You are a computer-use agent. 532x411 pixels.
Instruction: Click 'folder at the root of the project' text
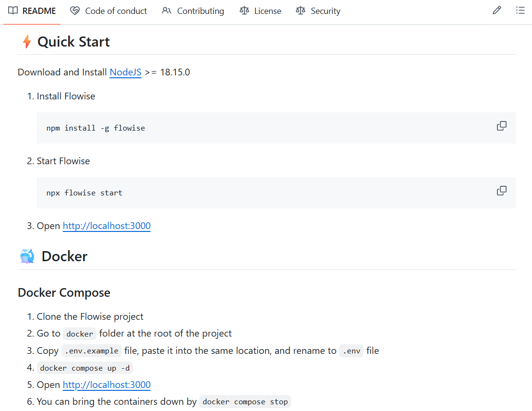pyautogui.click(x=165, y=333)
